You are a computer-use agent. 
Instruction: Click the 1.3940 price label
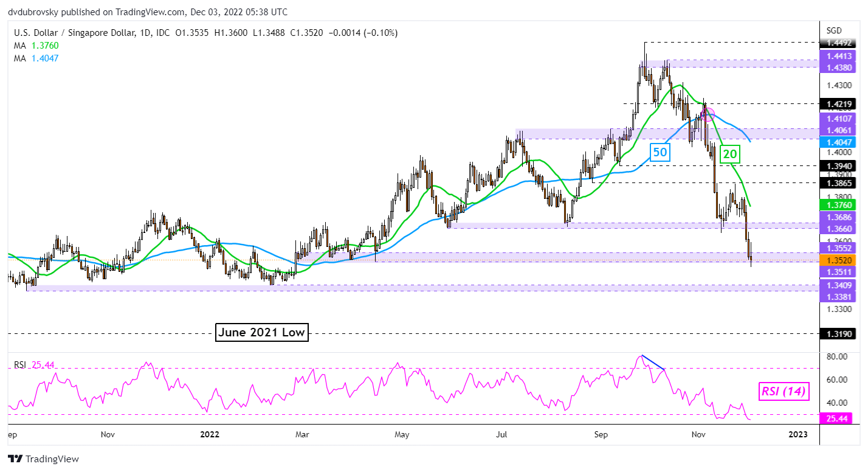click(838, 165)
